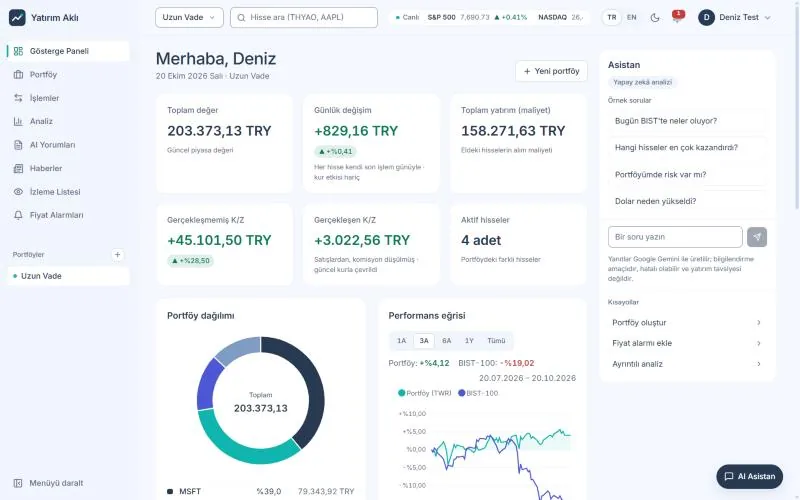Toggle dark mode with the moon icon
The height and width of the screenshot is (500, 800).
655,18
